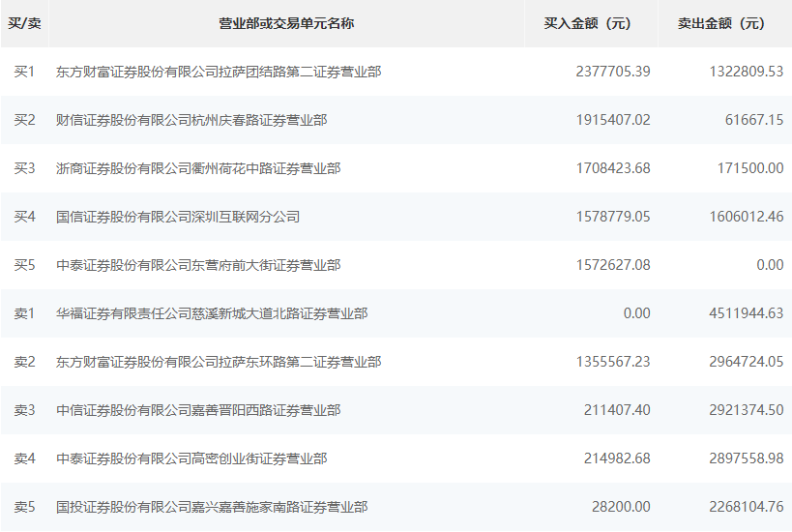Click buy amount 1578779.05

click(613, 217)
